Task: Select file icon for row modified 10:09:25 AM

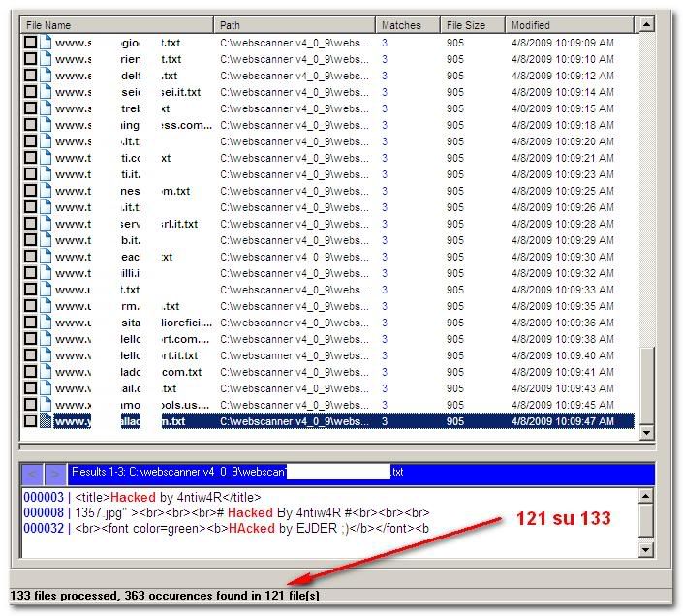Action: (46, 191)
